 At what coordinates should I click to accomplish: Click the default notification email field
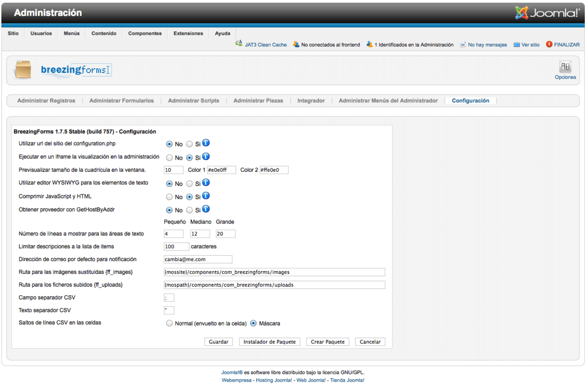pos(198,259)
